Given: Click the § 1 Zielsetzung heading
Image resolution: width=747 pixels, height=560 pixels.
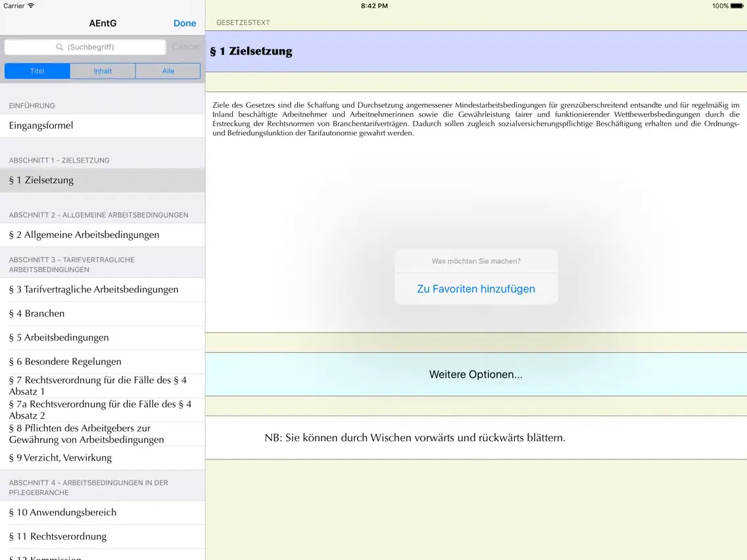Looking at the screenshot, I should coord(251,51).
